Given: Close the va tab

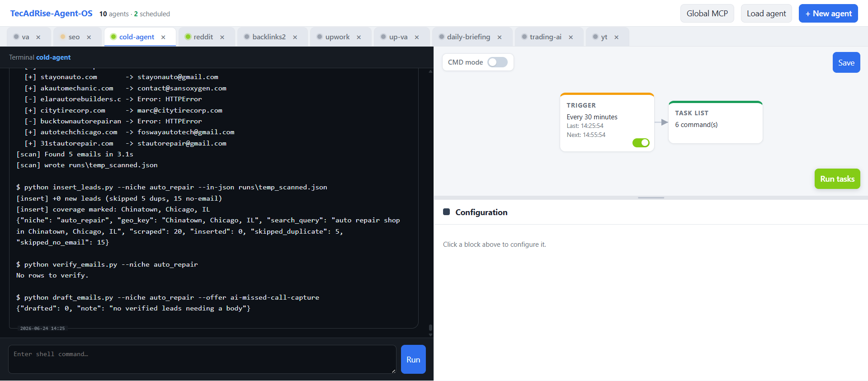Looking at the screenshot, I should pyautogui.click(x=38, y=38).
